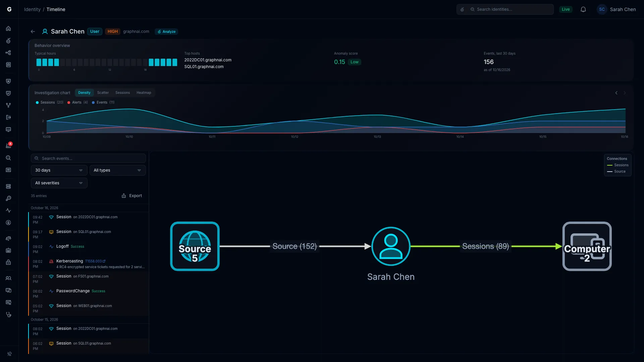Click the Identity breadcrumb link
Screen dimensions: 644x362
click(x=32, y=9)
